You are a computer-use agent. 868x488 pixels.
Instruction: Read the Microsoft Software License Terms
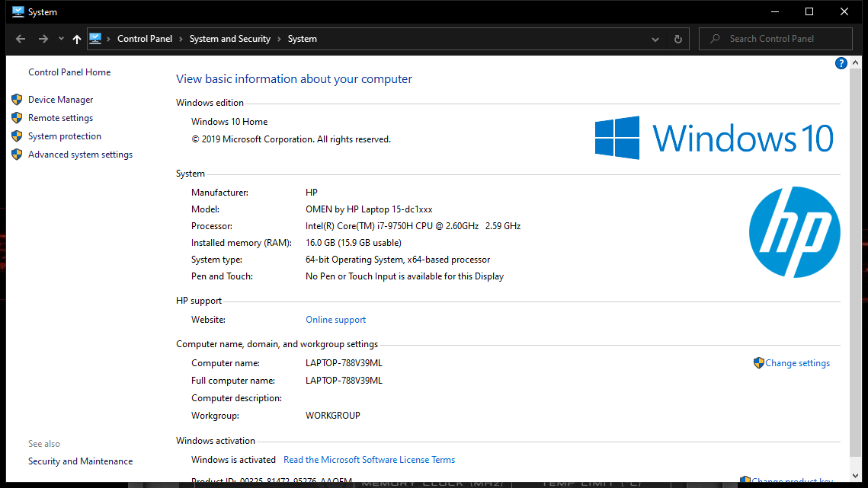tap(370, 460)
